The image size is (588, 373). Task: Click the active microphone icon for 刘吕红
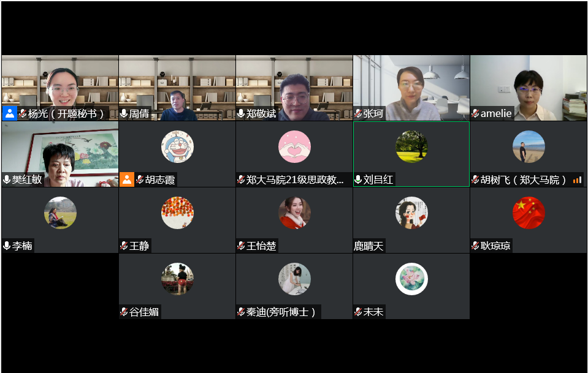point(358,179)
